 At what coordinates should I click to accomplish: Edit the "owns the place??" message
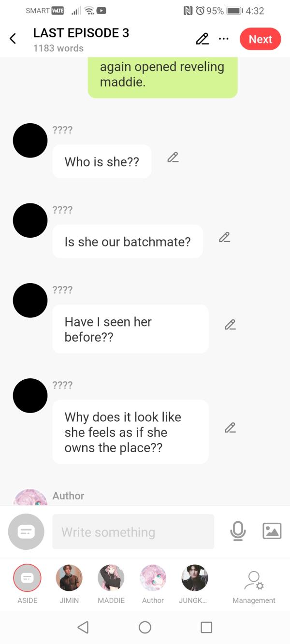point(230,428)
